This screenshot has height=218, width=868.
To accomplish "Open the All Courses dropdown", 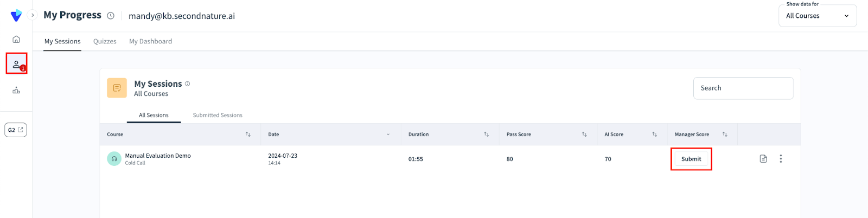I will (x=817, y=16).
